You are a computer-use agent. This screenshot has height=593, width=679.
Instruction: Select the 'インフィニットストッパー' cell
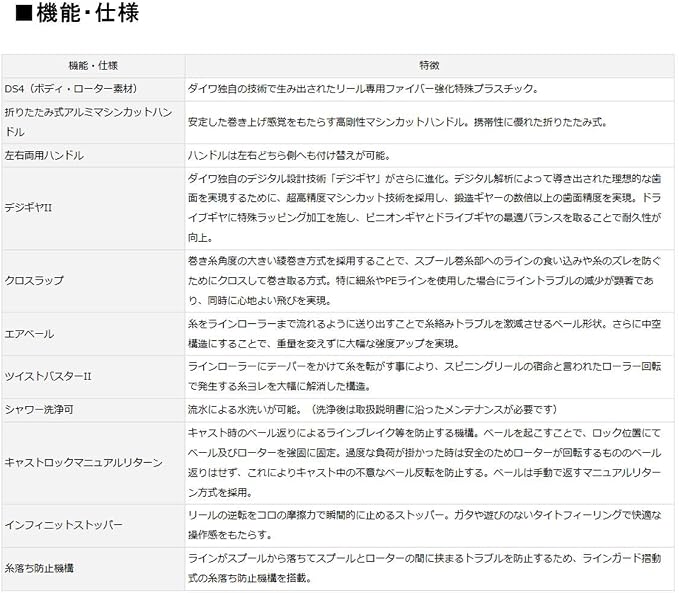coord(93,525)
